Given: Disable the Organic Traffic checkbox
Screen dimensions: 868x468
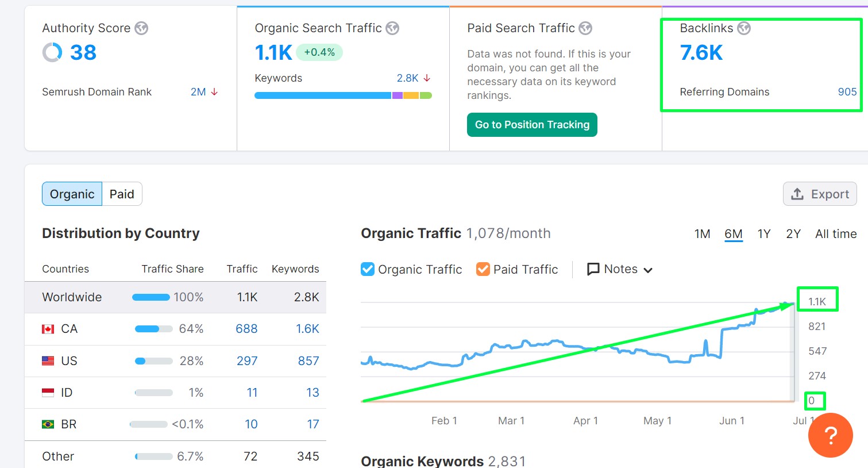Looking at the screenshot, I should [x=367, y=268].
